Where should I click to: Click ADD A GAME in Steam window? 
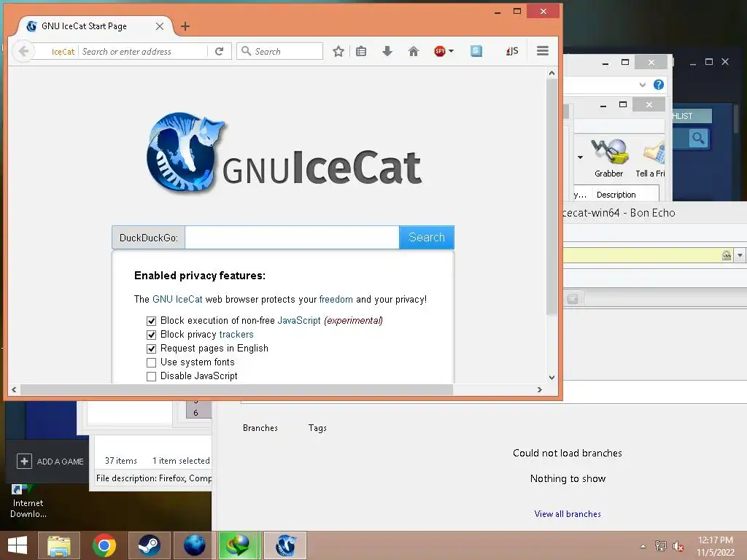[x=50, y=462]
